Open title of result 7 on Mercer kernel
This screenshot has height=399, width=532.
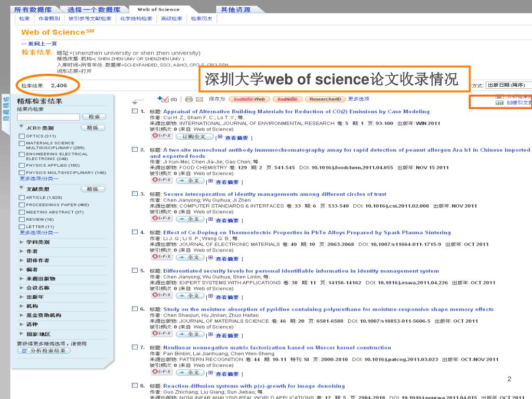coord(277,348)
